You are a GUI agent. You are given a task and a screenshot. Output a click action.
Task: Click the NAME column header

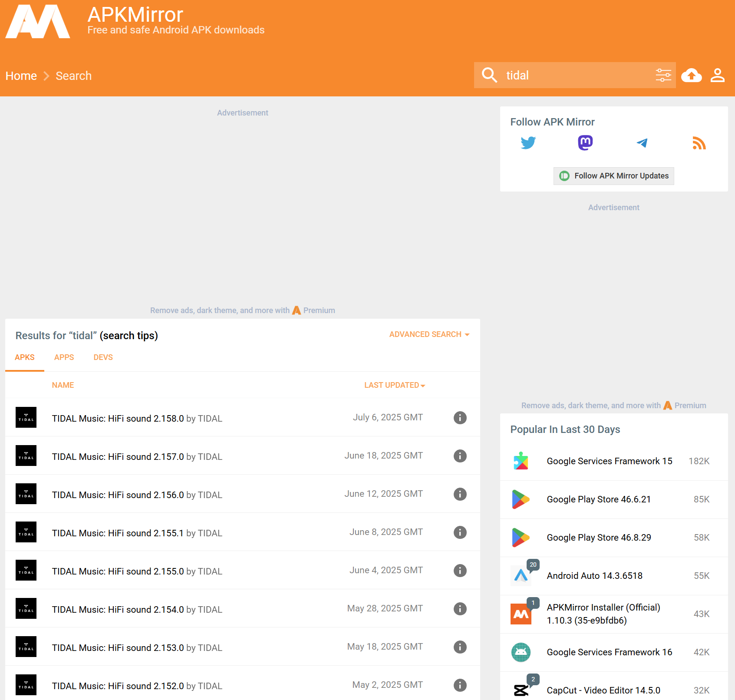[x=63, y=385]
